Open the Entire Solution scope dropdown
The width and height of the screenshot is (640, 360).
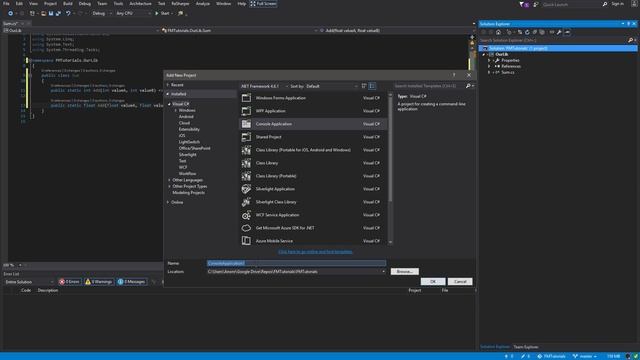(29, 282)
